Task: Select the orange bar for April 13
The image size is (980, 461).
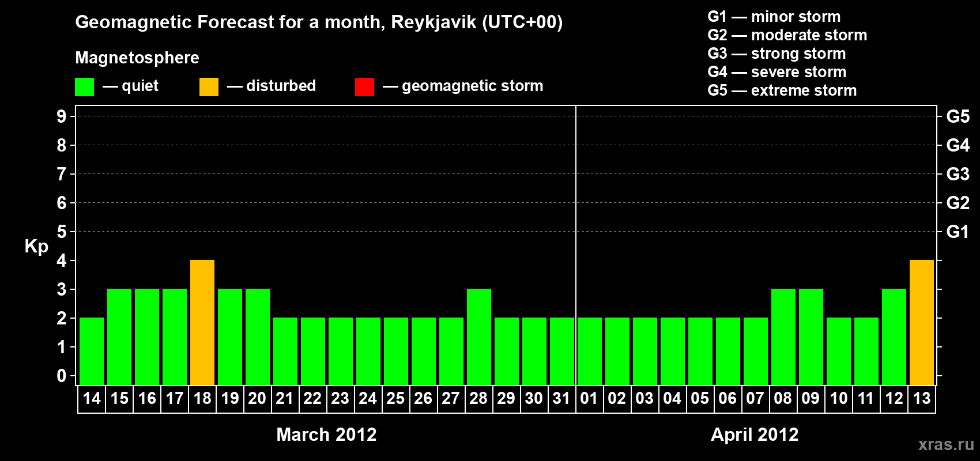Action: [922, 322]
